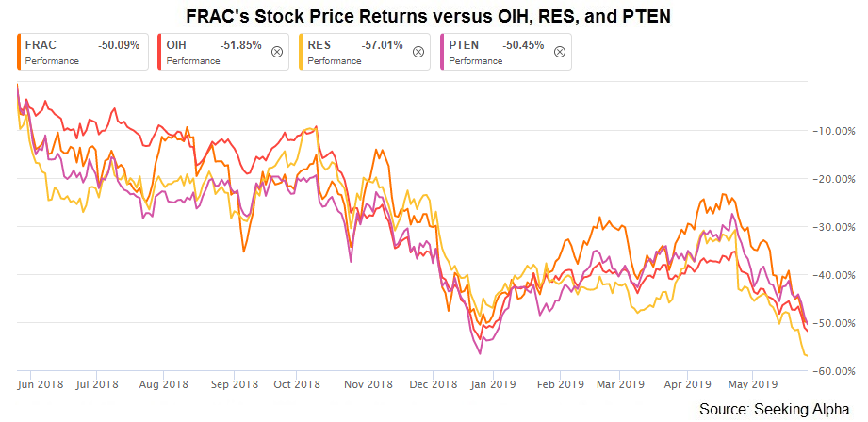The width and height of the screenshot is (868, 422).
Task: Click FRAC's -50.09% return value
Action: tap(119, 46)
